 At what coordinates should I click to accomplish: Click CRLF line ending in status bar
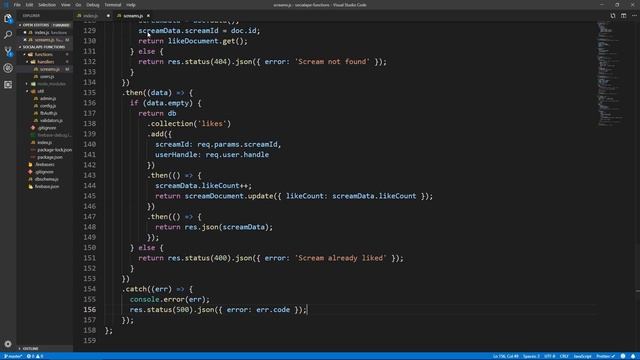(x=564, y=356)
